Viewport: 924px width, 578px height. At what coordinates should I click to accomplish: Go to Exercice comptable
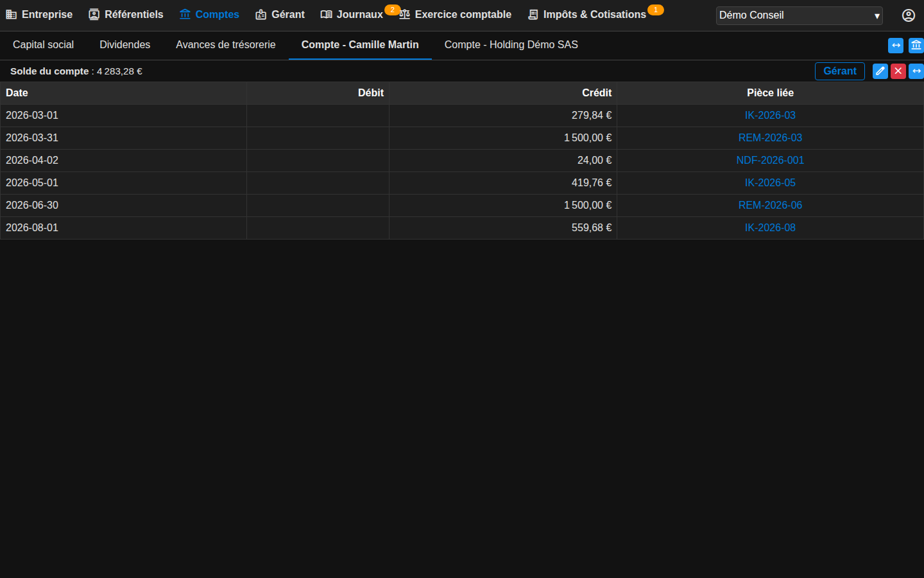(x=455, y=15)
